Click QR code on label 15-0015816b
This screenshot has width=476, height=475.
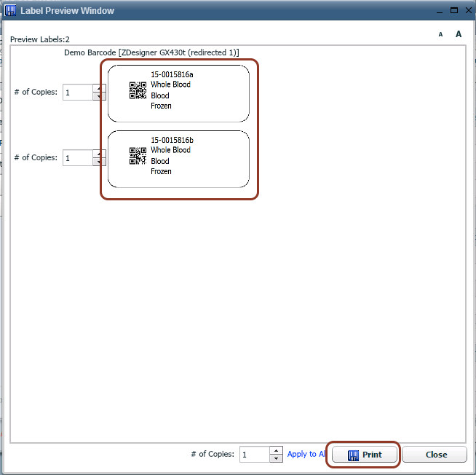coord(138,156)
